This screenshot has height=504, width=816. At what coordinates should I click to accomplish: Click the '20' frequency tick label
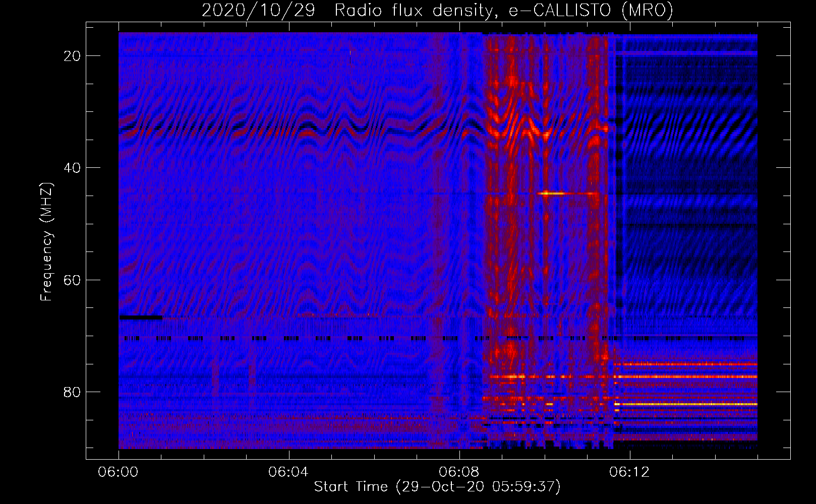(x=72, y=56)
